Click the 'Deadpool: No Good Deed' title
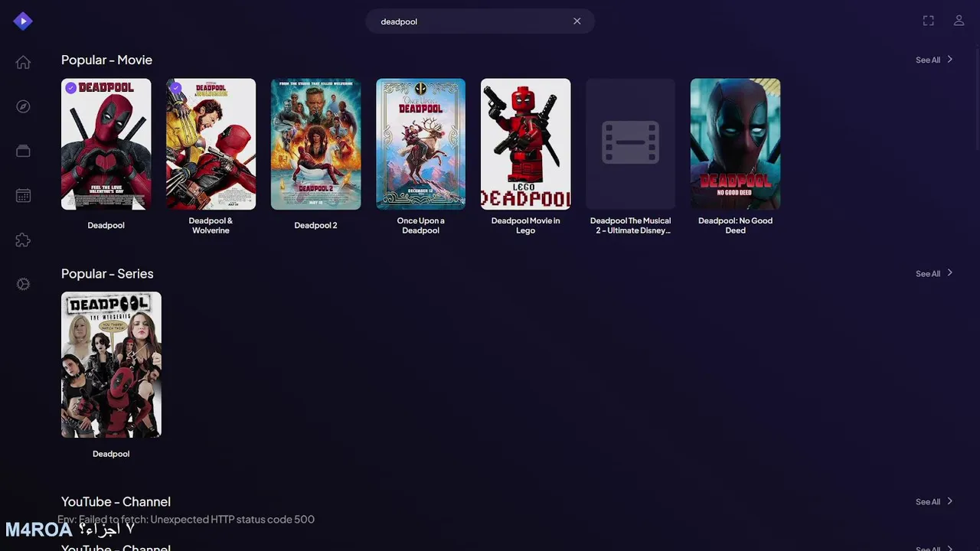The width and height of the screenshot is (980, 551). (x=735, y=225)
